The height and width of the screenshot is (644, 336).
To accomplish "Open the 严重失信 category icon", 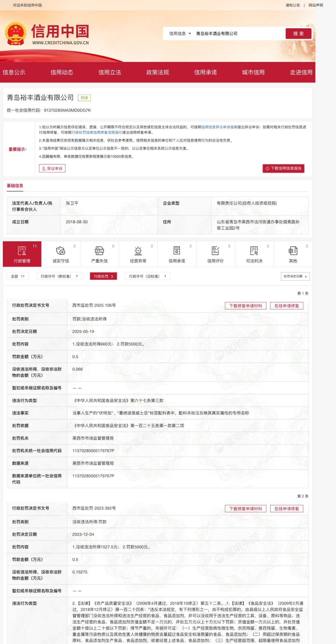I will 99,251.
